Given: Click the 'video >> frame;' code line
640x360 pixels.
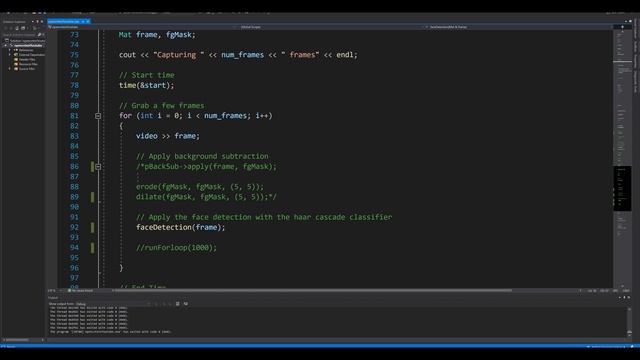Looking at the screenshot, I should (168, 136).
